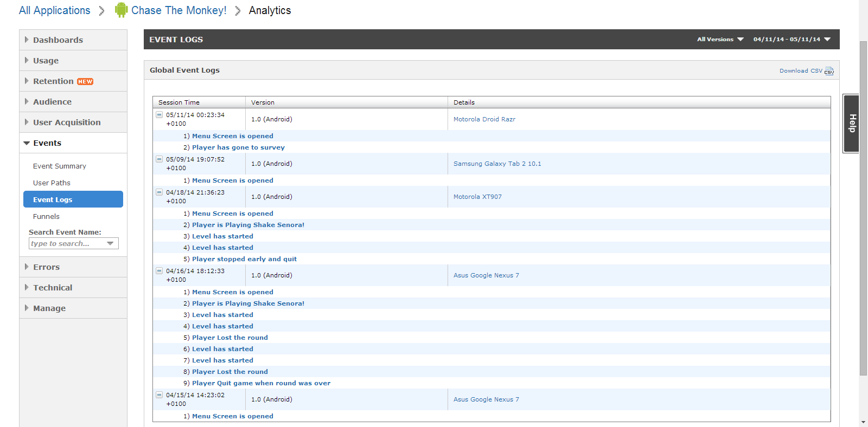Click event 5) Player Lost the round
868x427 pixels.
coord(230,338)
